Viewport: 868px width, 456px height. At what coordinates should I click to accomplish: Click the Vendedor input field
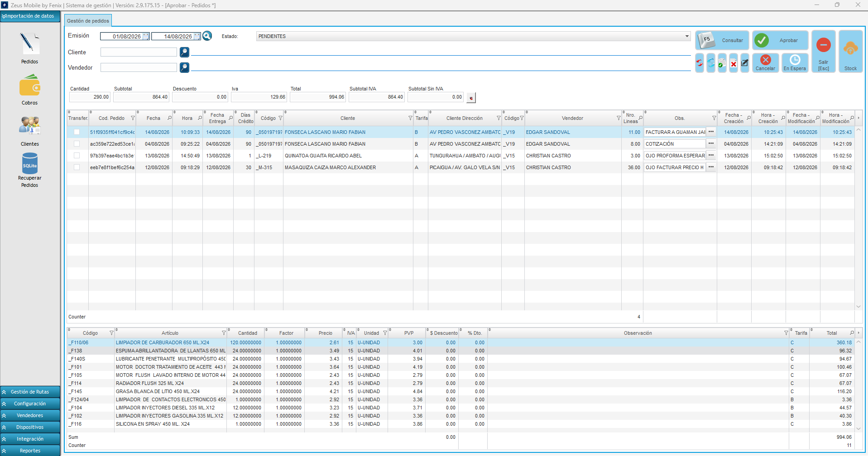(139, 67)
